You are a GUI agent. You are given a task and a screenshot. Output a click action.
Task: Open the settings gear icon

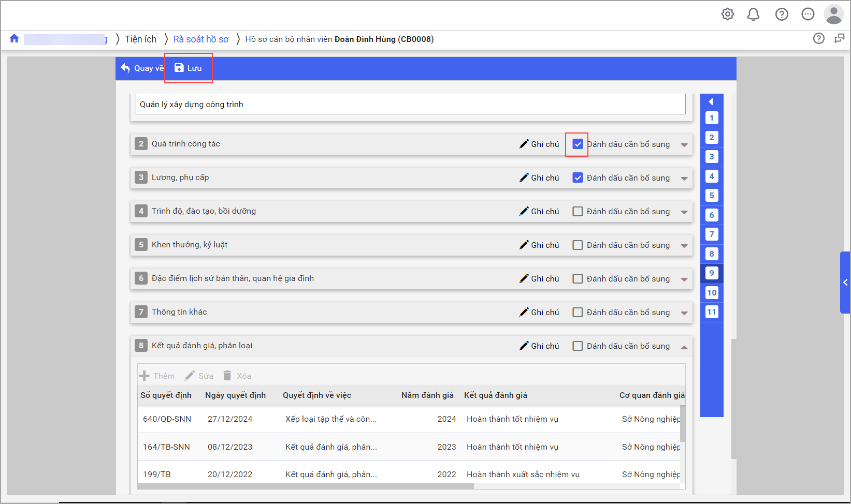(x=728, y=14)
